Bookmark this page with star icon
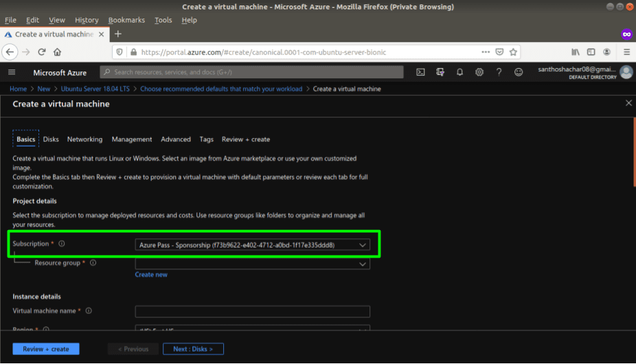The image size is (636, 364). click(513, 52)
